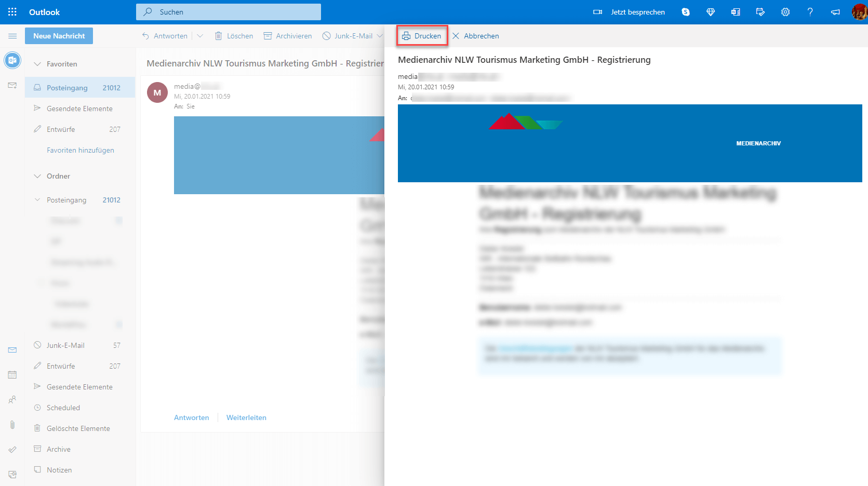
Task: Switch to Calendar rail icon
Action: pyautogui.click(x=12, y=375)
